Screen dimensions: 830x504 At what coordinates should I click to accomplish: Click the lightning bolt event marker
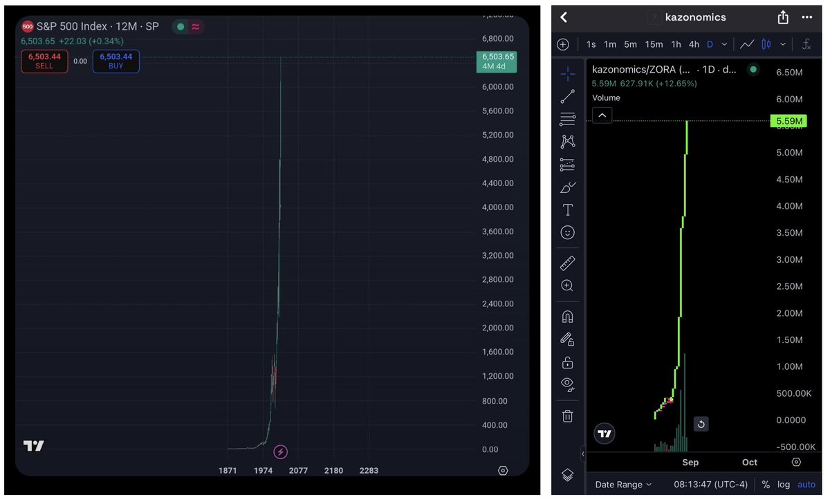(x=280, y=452)
